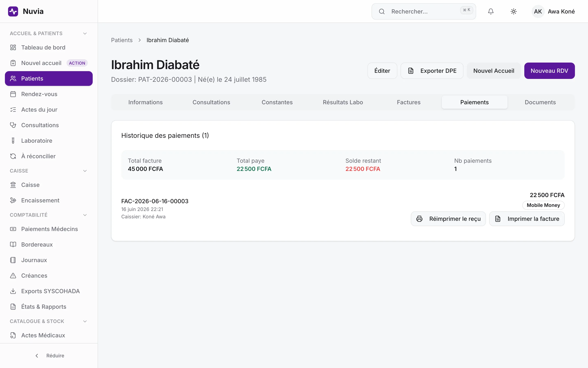The height and width of the screenshot is (368, 588).
Task: Click the Patients breadcrumb link
Action: (122, 40)
